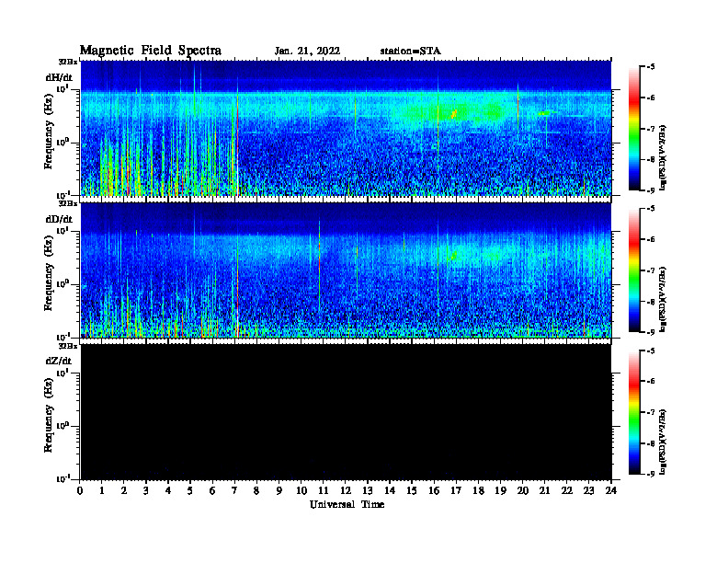Click the "-9" tick on dH/dt color bar

pos(651,190)
